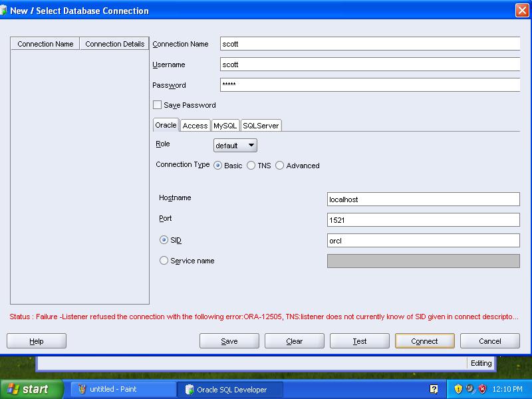Open the SQLServer tab
Viewport: 532px width, 399px height.
point(261,126)
